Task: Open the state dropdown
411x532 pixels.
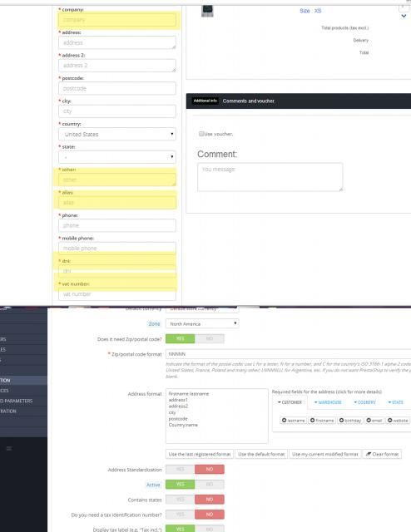Action: (117, 157)
